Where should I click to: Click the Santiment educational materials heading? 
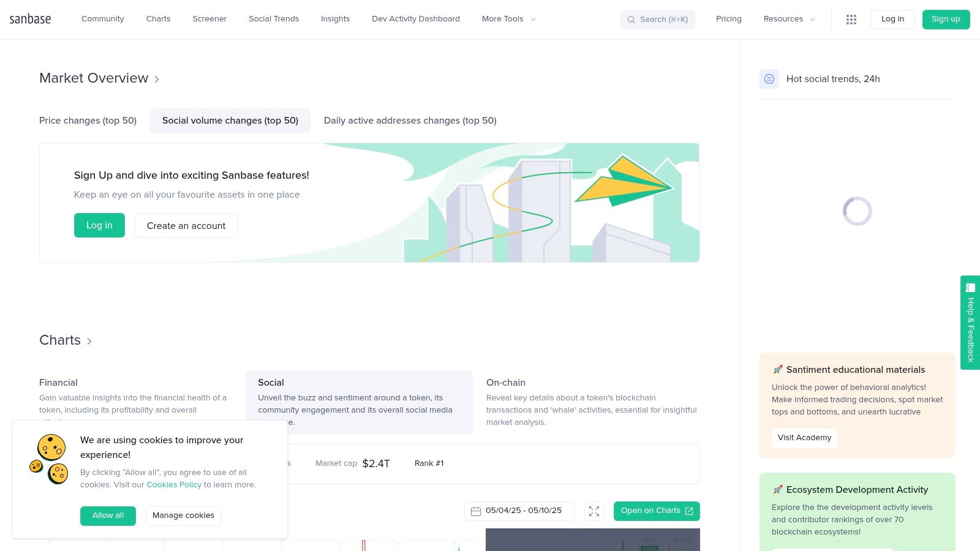pyautogui.click(x=856, y=370)
